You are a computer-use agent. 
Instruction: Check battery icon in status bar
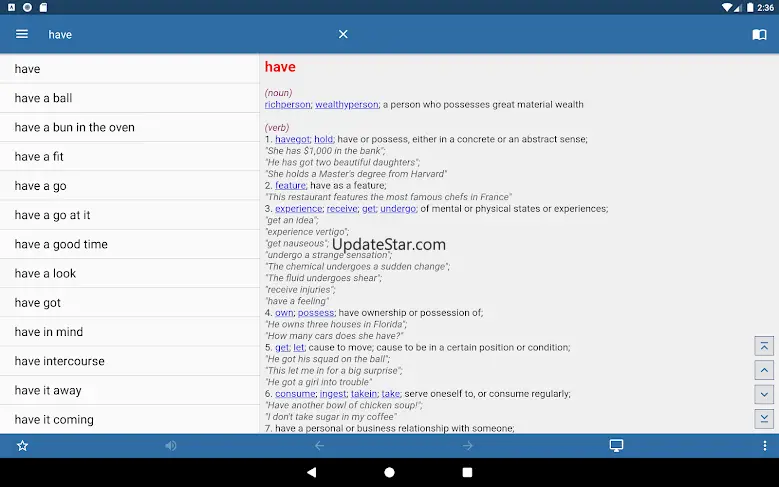coord(750,7)
